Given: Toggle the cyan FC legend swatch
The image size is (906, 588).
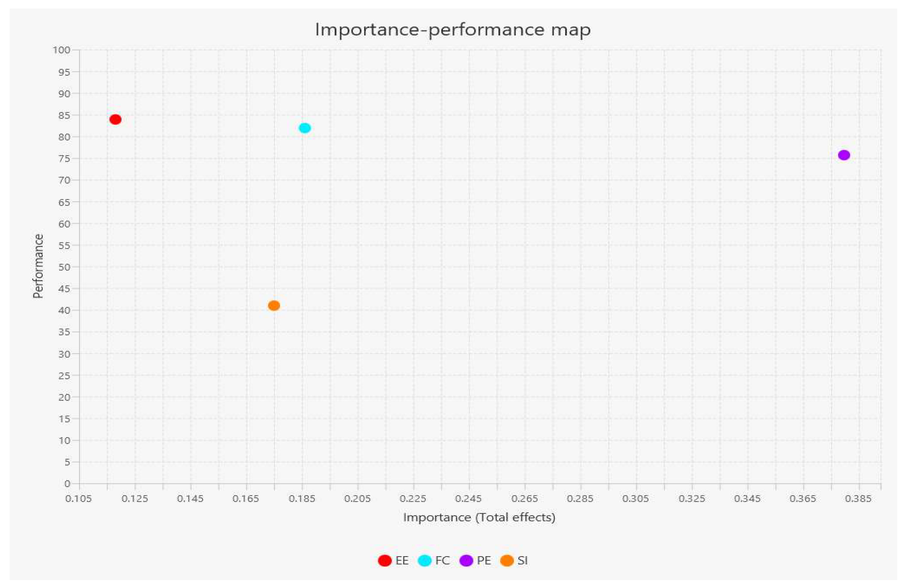Looking at the screenshot, I should coord(425,561).
